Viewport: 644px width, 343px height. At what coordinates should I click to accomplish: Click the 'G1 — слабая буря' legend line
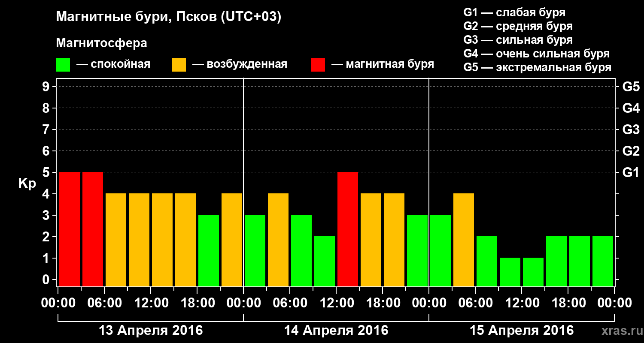pos(514,12)
